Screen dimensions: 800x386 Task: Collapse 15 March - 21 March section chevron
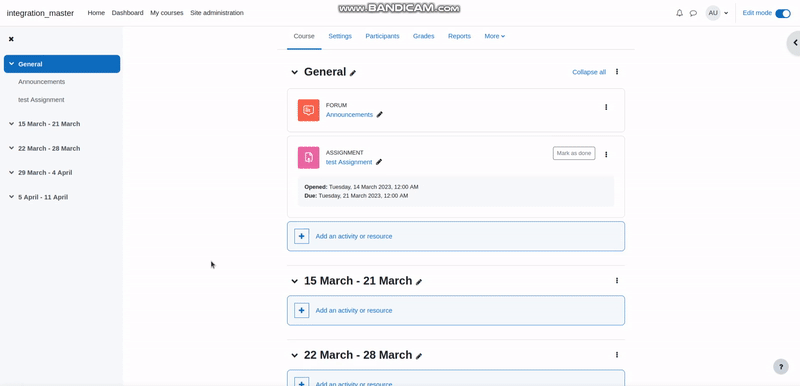point(294,281)
